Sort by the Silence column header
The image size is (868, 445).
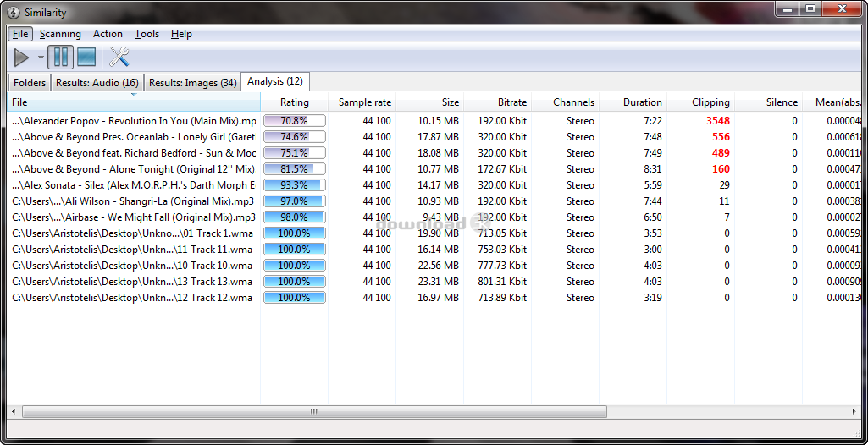(768, 102)
